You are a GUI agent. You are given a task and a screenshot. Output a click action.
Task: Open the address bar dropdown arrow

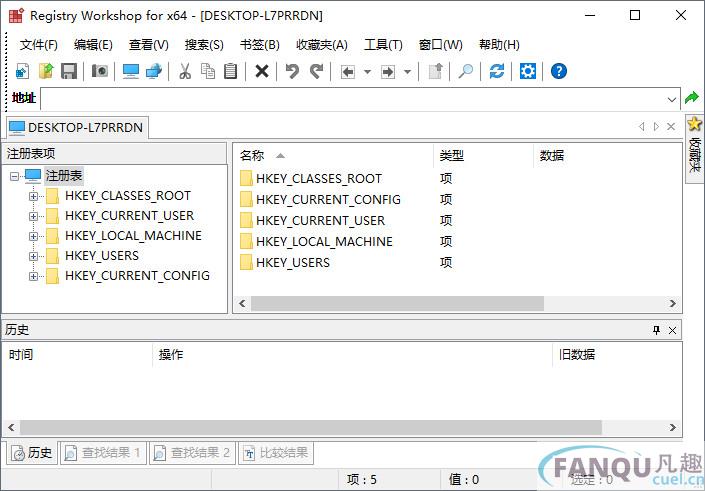[672, 98]
